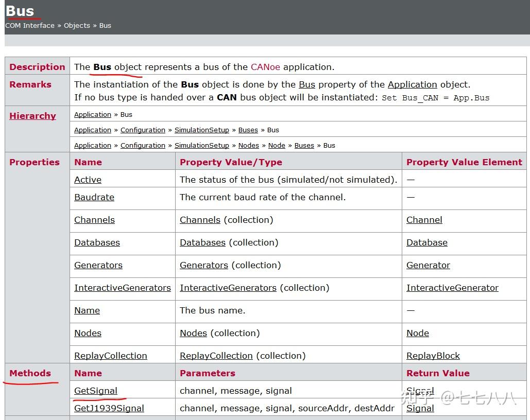Click Return Value link for GetJ1939Signal
This screenshot has width=530, height=420.
pos(420,408)
